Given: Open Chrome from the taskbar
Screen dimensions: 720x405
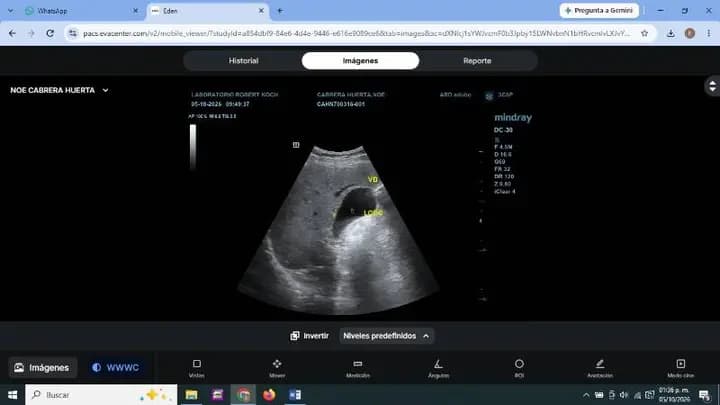Looking at the screenshot, I should (x=243, y=395).
